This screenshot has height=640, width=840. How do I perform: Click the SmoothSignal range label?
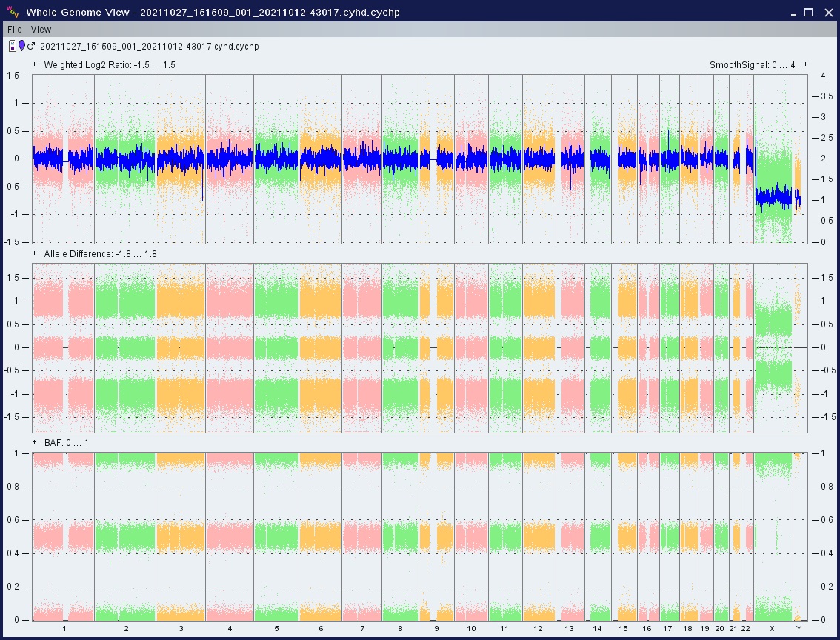pos(752,65)
